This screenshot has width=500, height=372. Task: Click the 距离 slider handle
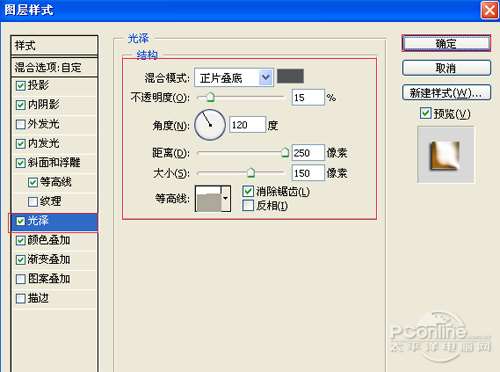[285, 153]
